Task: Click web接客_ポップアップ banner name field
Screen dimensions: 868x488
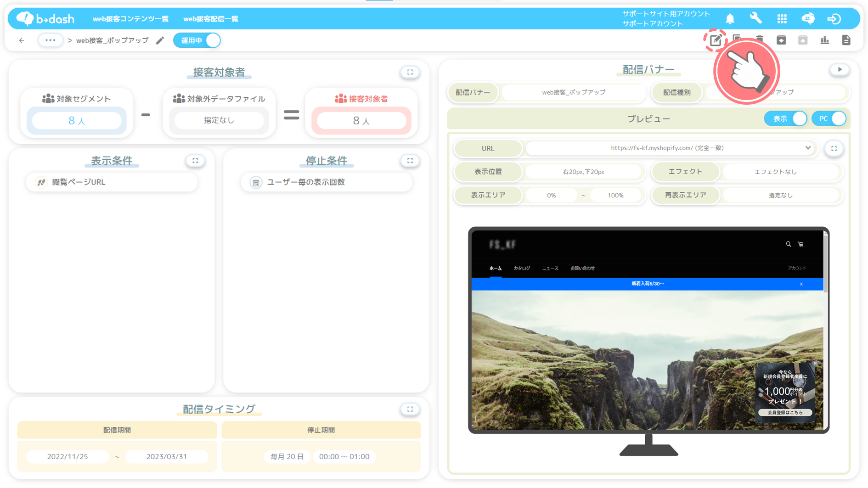Action: 574,92
